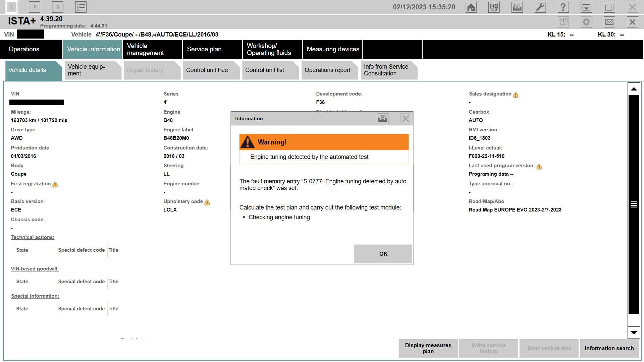Print the Information dialog via printer icon

tap(383, 118)
